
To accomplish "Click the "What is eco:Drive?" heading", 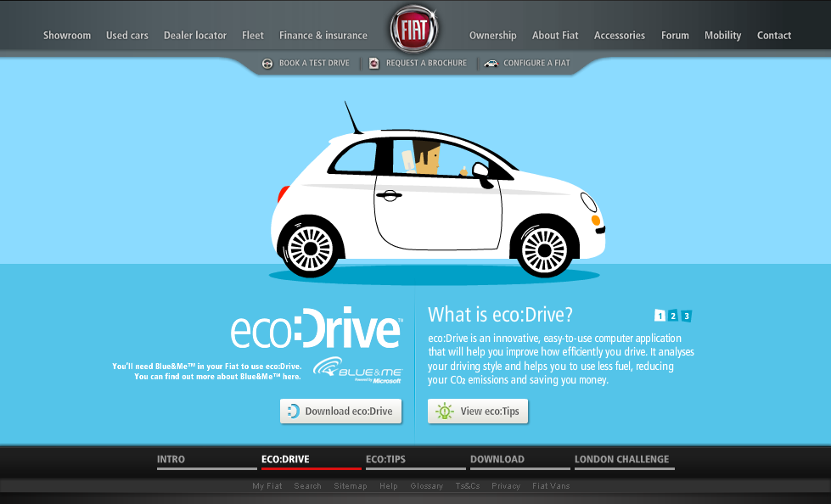I will tap(500, 315).
